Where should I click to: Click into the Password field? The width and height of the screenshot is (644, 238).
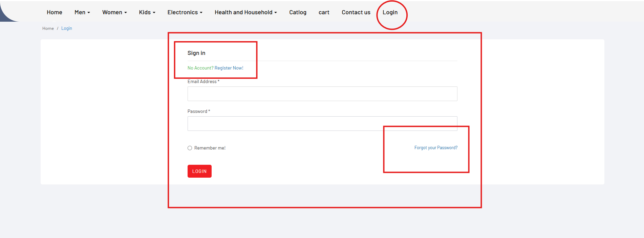322,124
